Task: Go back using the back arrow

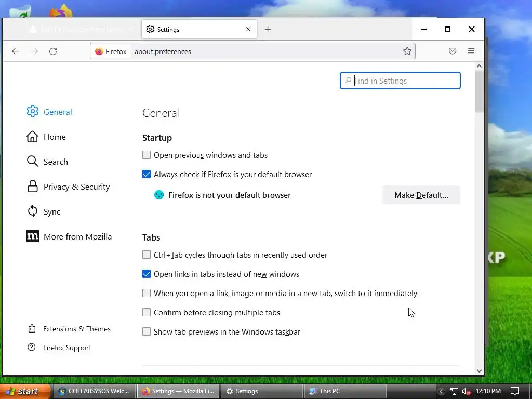Action: pos(16,51)
